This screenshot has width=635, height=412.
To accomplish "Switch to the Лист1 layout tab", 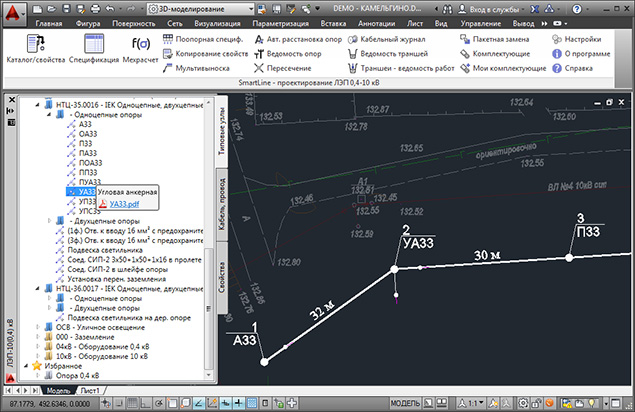I will pyautogui.click(x=90, y=390).
